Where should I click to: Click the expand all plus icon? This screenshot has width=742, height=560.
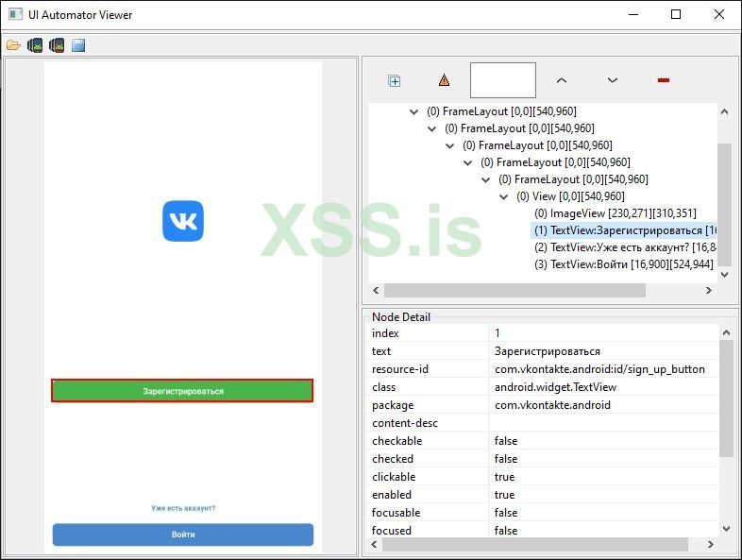pos(395,81)
